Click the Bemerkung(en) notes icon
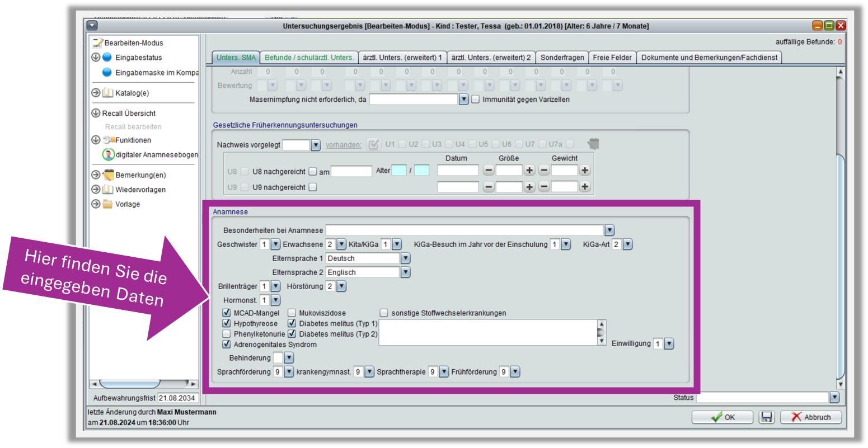The width and height of the screenshot is (868, 448). 108,175
